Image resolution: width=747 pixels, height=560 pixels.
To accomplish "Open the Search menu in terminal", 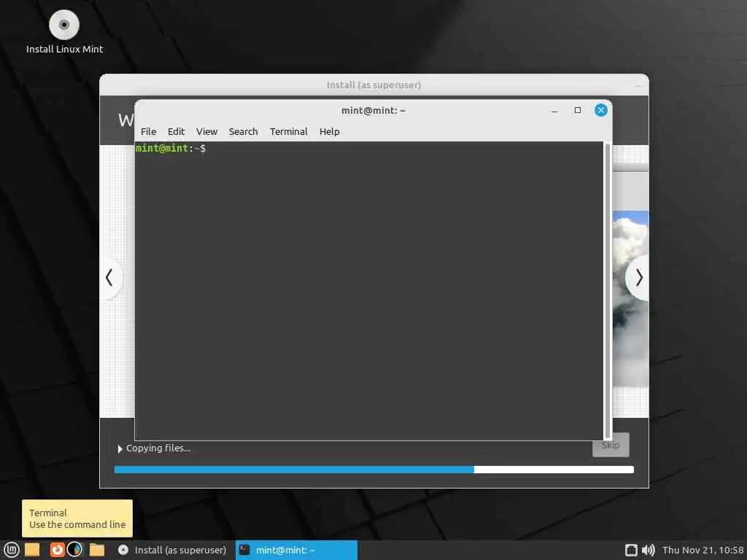I will pyautogui.click(x=243, y=131).
